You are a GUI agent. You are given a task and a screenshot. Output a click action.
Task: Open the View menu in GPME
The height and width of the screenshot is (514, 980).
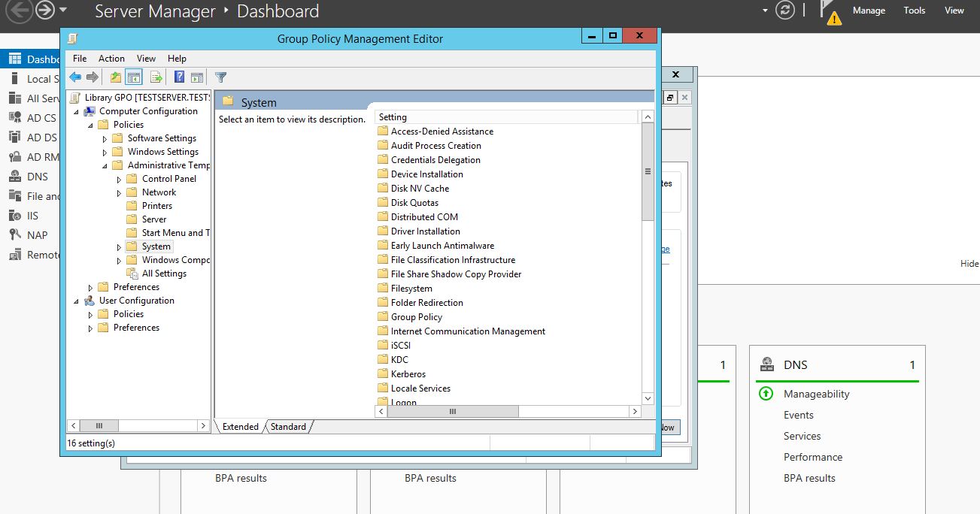pyautogui.click(x=146, y=58)
